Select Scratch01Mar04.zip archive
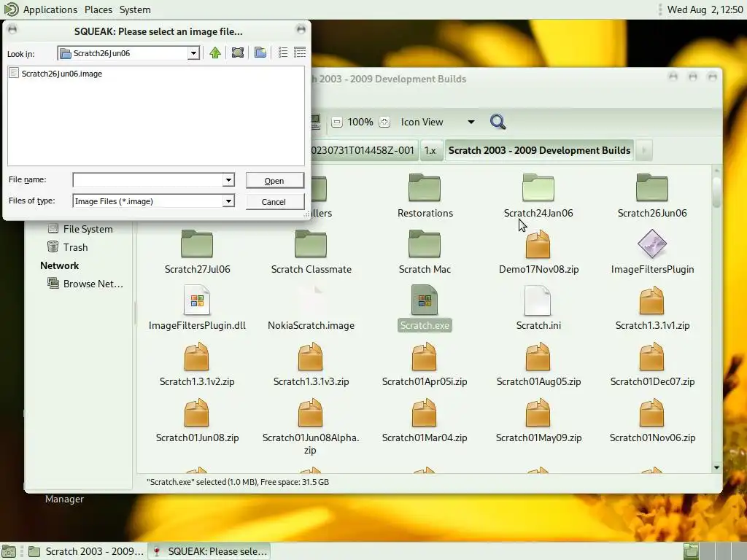This screenshot has height=560, width=747. 425,420
